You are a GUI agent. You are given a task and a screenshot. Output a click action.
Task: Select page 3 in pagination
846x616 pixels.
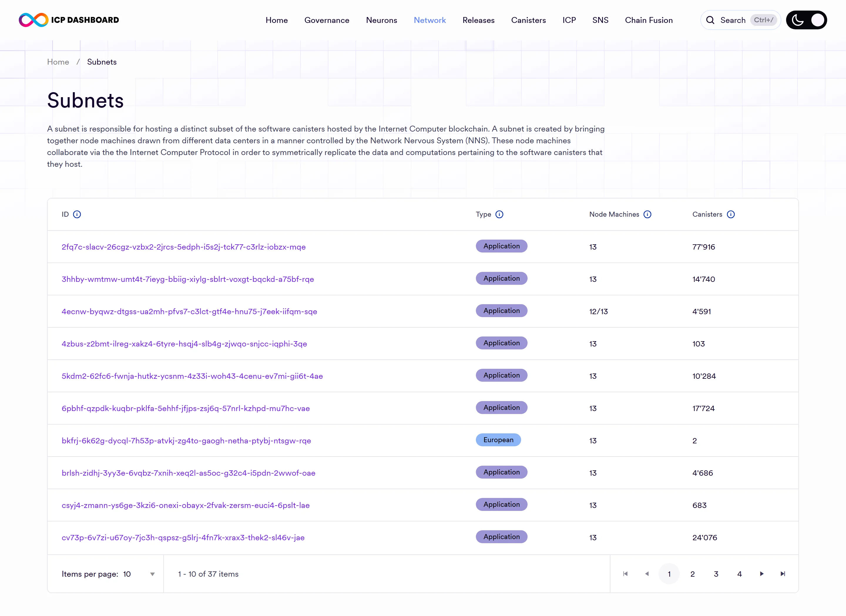pyautogui.click(x=716, y=574)
